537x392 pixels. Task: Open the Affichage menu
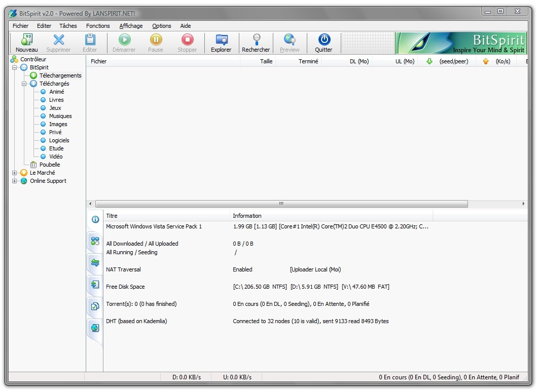pyautogui.click(x=131, y=26)
